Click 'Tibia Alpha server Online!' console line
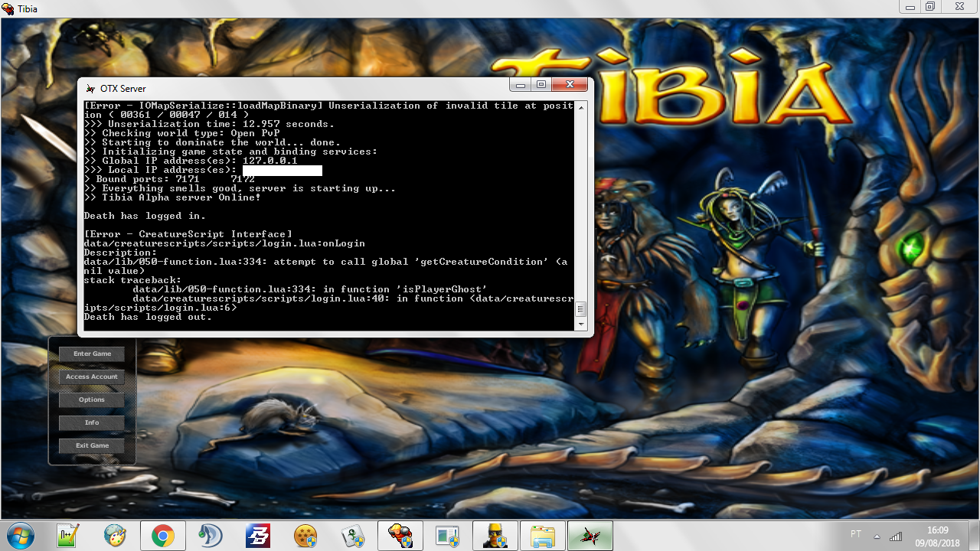 click(172, 197)
